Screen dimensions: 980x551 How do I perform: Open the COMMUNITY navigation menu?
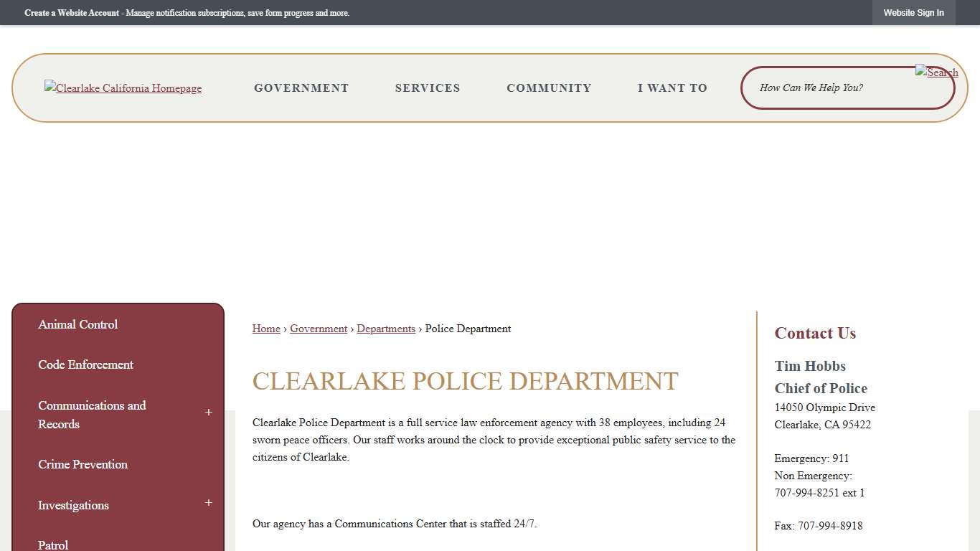pos(549,88)
